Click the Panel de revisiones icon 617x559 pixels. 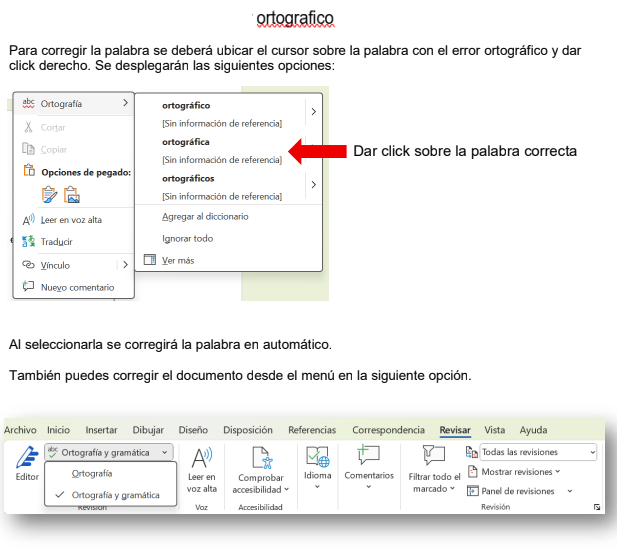pyautogui.click(x=472, y=491)
